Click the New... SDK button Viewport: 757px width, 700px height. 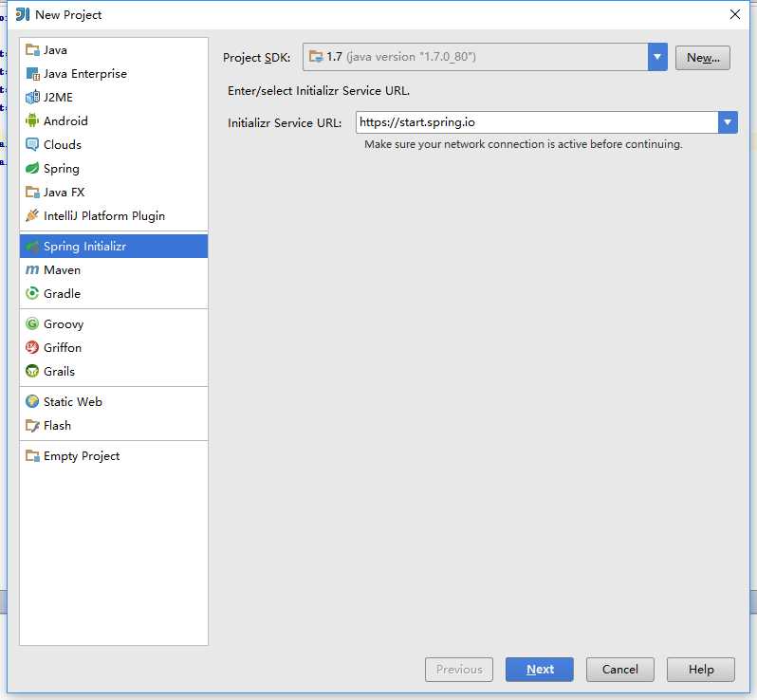pos(702,58)
